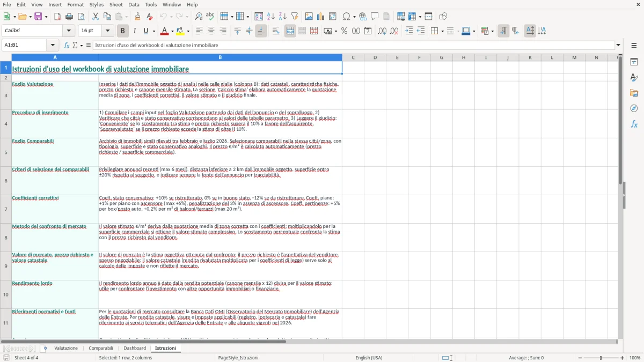The width and height of the screenshot is (644, 362).
Task: Insert a comment
Action: [x=375, y=17]
